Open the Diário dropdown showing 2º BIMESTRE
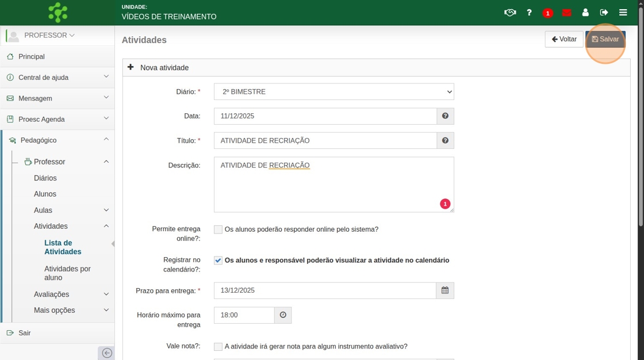 click(334, 91)
